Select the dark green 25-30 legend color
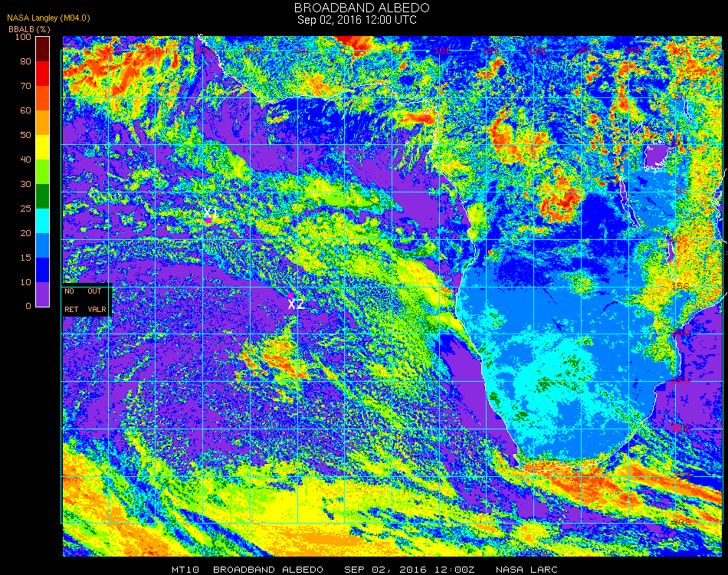 tap(43, 196)
